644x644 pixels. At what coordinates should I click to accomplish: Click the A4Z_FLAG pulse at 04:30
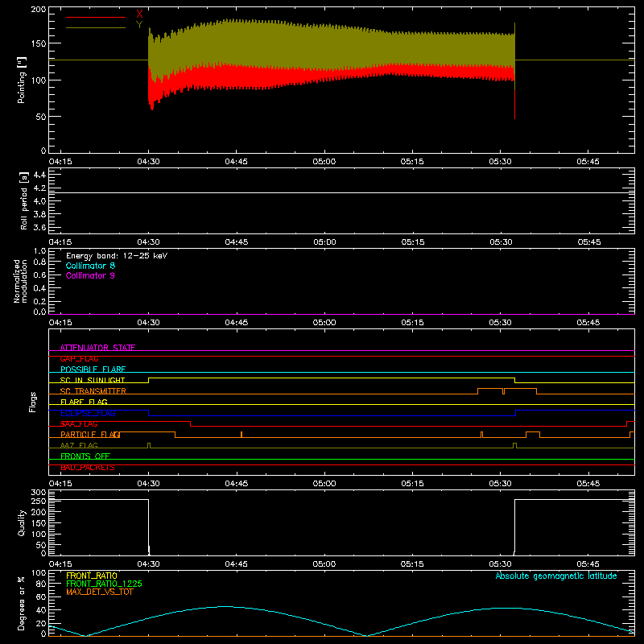[149, 445]
